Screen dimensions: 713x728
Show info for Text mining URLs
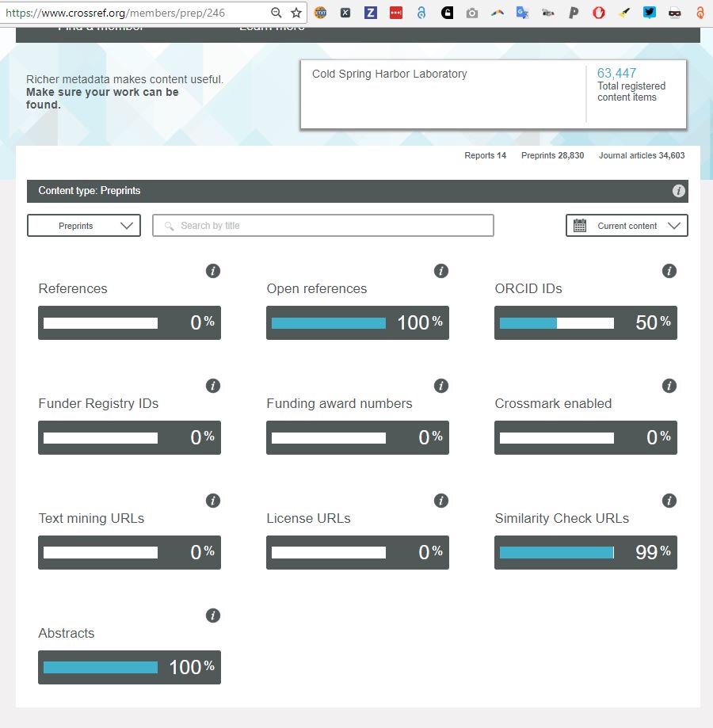tap(213, 501)
